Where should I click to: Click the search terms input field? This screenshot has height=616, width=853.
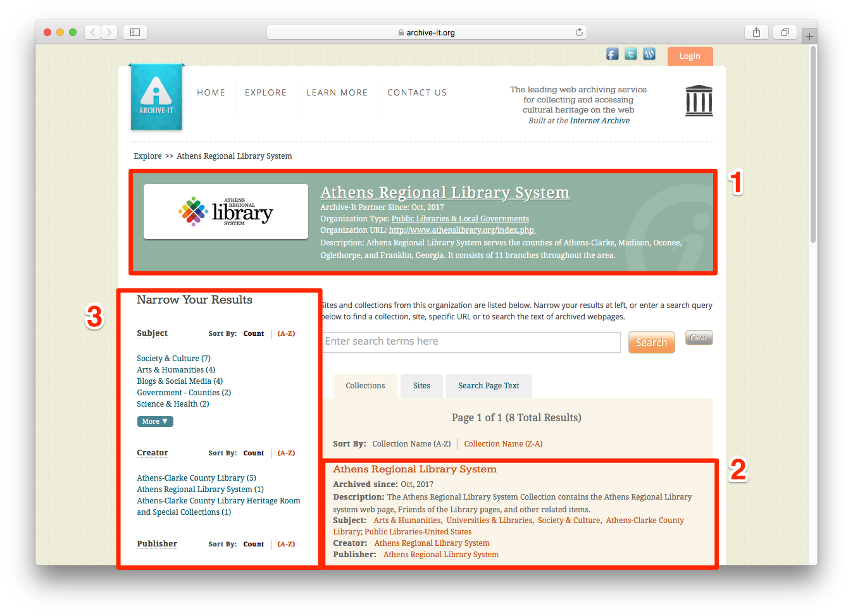(471, 342)
